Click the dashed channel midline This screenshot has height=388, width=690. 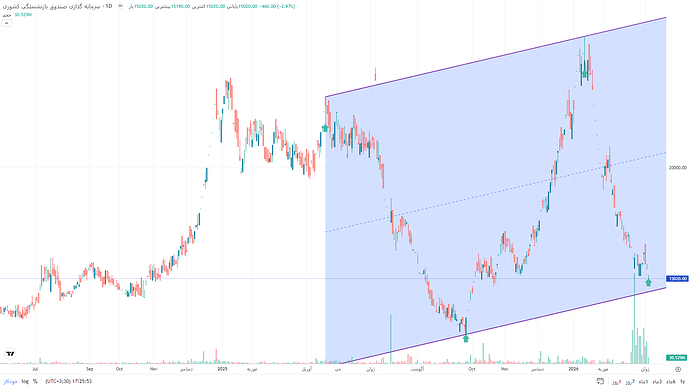tap(495, 192)
